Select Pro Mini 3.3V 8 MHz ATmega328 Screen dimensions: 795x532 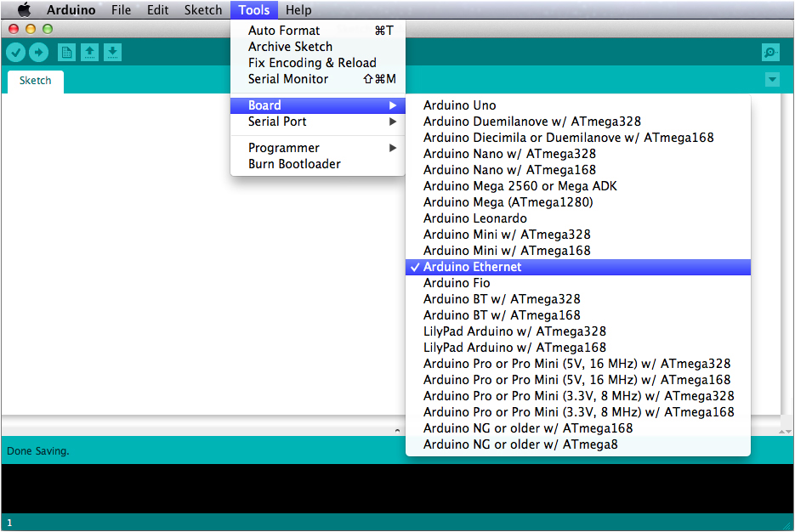[578, 396]
